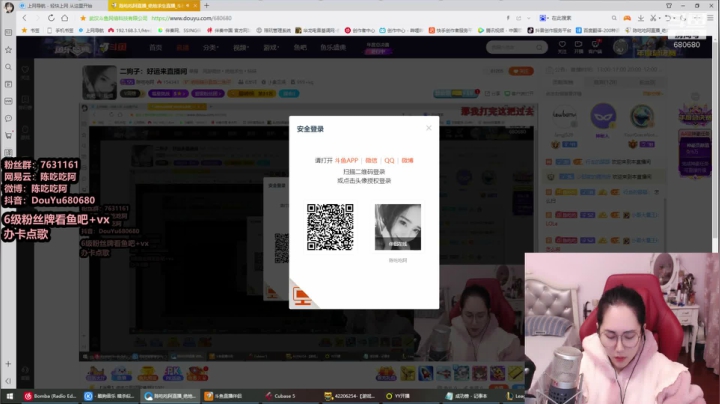Select 斗鱼APP login option
Image resolution: width=720 pixels, height=404 pixels.
tap(346, 161)
